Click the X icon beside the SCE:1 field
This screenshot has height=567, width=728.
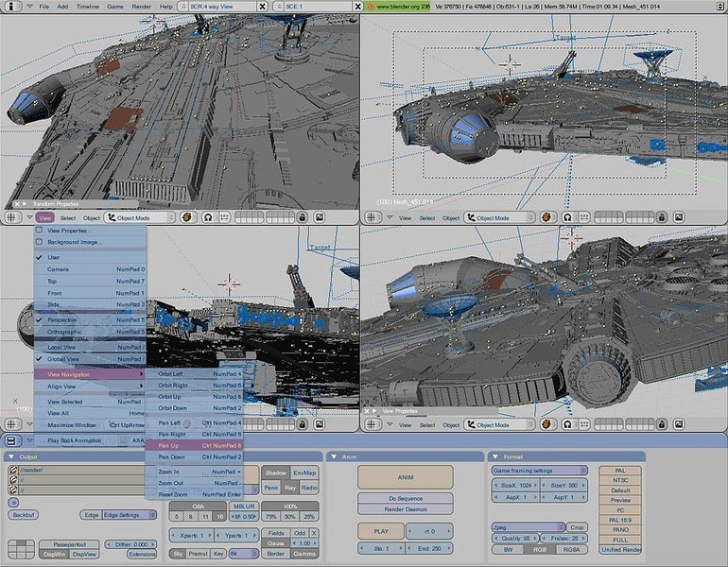[357, 7]
